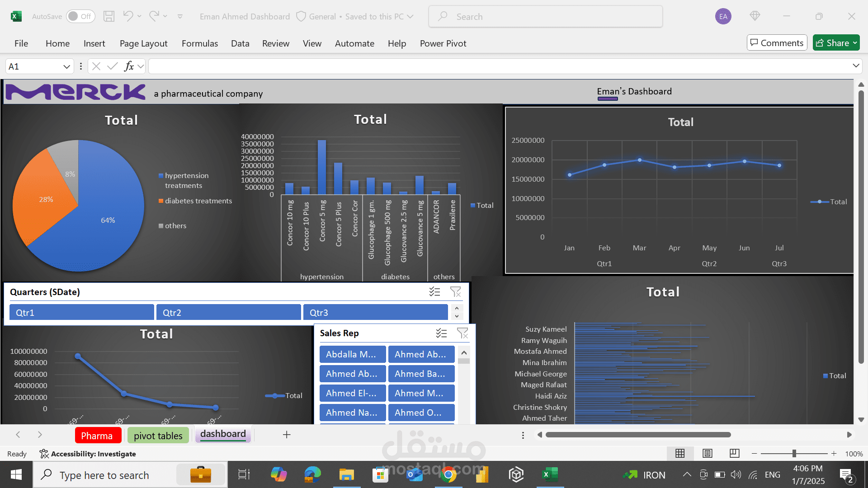Select Qtr2 in Quarters slicer
The image size is (868, 488).
point(229,312)
